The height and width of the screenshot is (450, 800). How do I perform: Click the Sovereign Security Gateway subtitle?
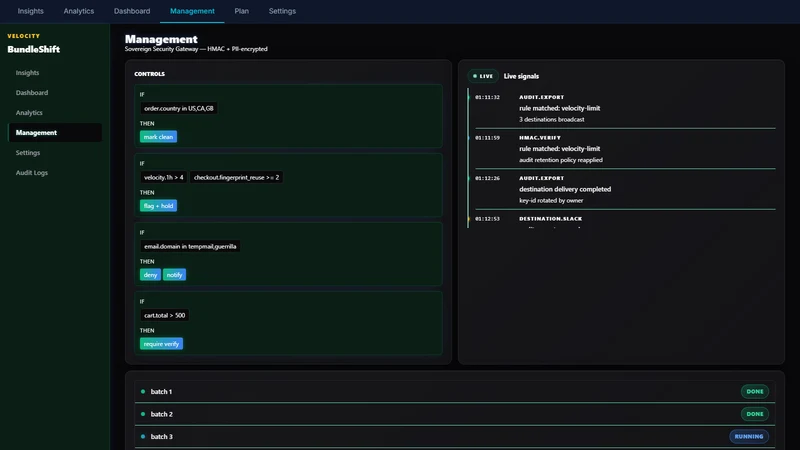[196, 49]
